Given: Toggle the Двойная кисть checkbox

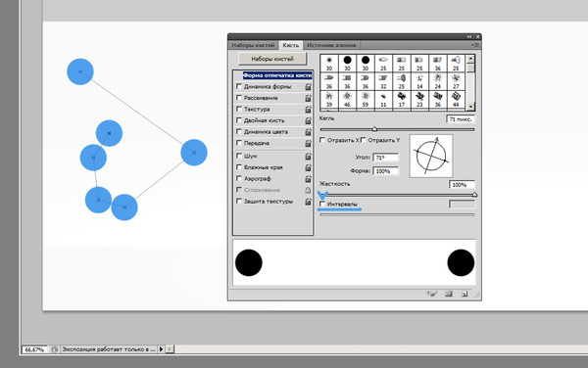Looking at the screenshot, I should point(239,120).
